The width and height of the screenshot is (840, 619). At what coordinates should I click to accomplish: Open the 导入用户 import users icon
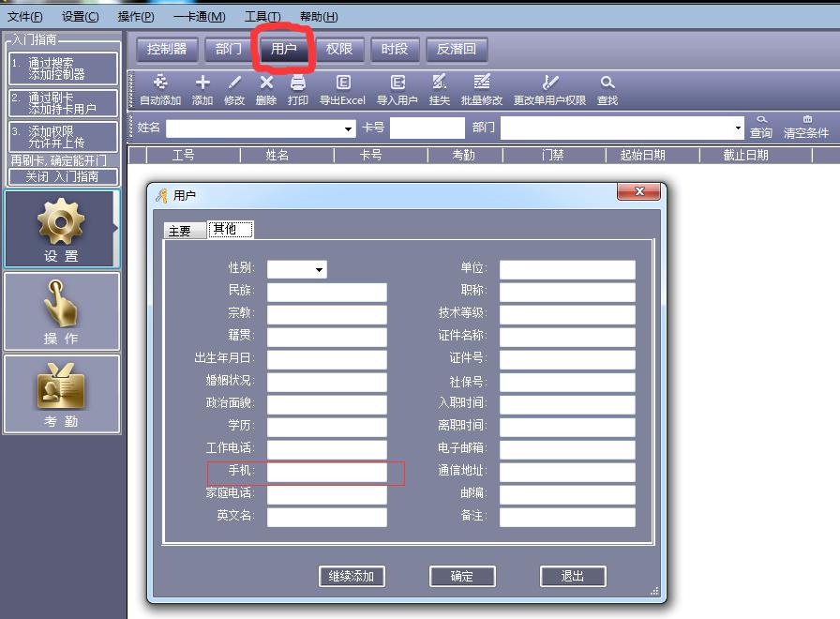click(397, 83)
